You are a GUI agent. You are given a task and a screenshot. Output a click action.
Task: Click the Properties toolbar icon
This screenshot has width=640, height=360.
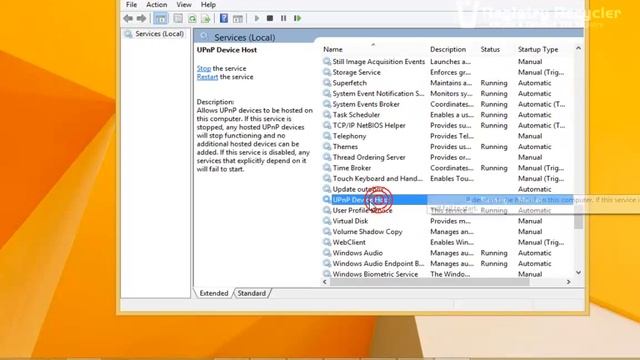[178, 18]
